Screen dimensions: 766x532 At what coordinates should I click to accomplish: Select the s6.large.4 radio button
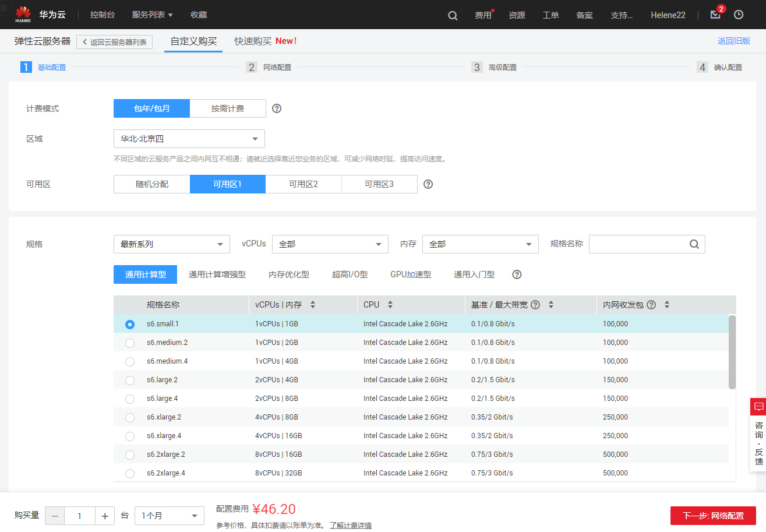[x=130, y=399]
